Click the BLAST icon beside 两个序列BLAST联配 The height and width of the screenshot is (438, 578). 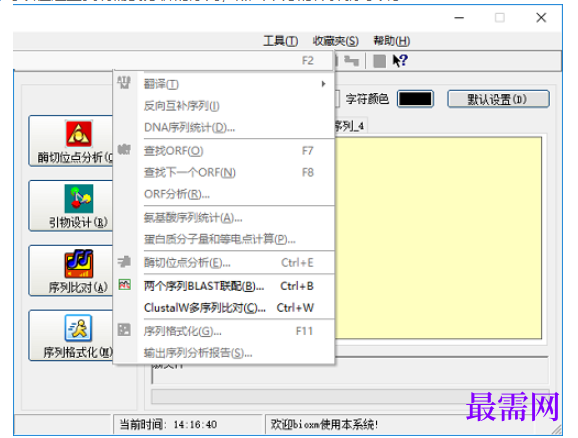coord(125,285)
